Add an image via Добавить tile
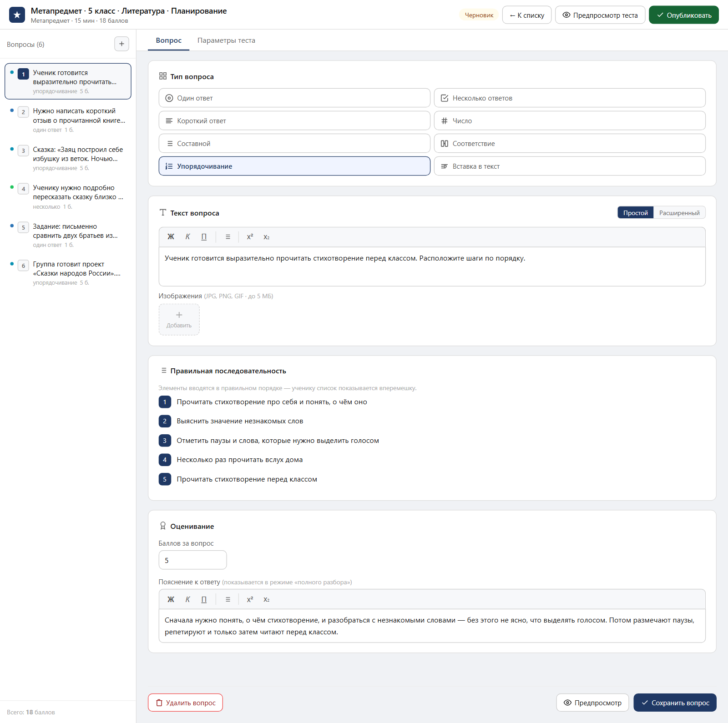Screen dimensions: 728x723 point(179,320)
